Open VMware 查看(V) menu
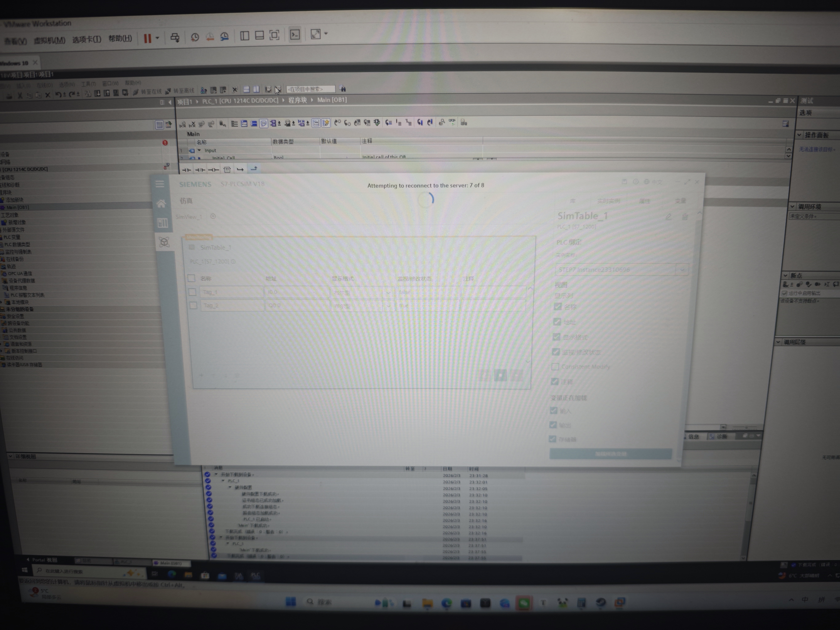840x630 pixels. pyautogui.click(x=15, y=41)
